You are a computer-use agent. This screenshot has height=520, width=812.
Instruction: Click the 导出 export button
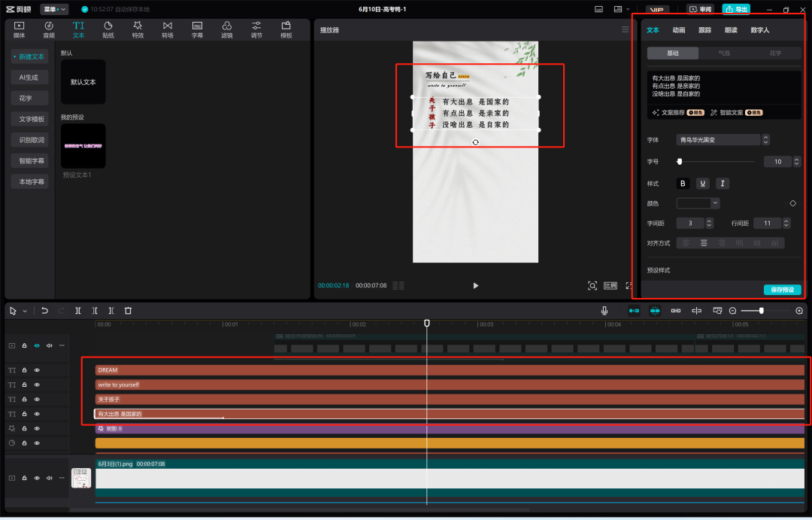pyautogui.click(x=736, y=9)
